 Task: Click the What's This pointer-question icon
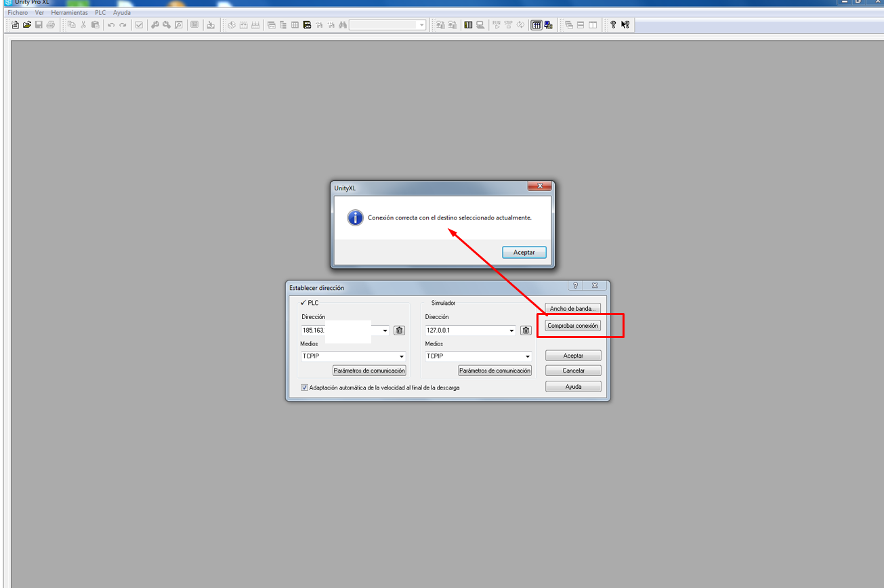(x=625, y=25)
